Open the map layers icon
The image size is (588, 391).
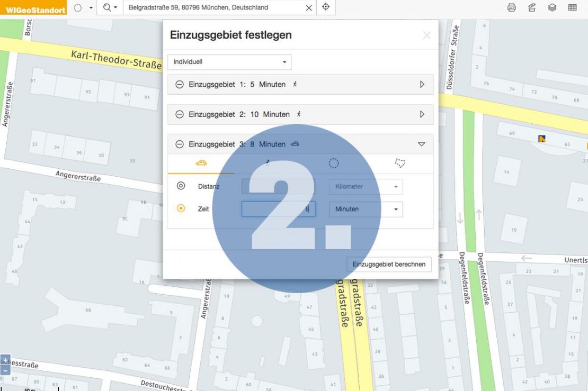pyautogui.click(x=552, y=7)
